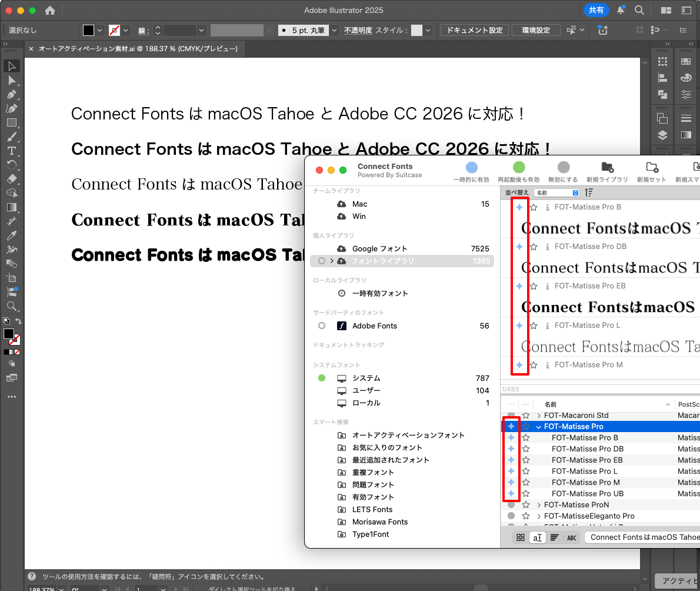Switch to grid tile preview view
700x591 pixels.
(x=521, y=537)
